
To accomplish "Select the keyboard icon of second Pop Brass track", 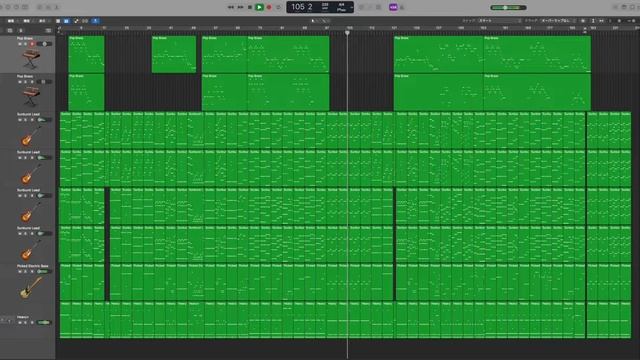I will click(31, 97).
